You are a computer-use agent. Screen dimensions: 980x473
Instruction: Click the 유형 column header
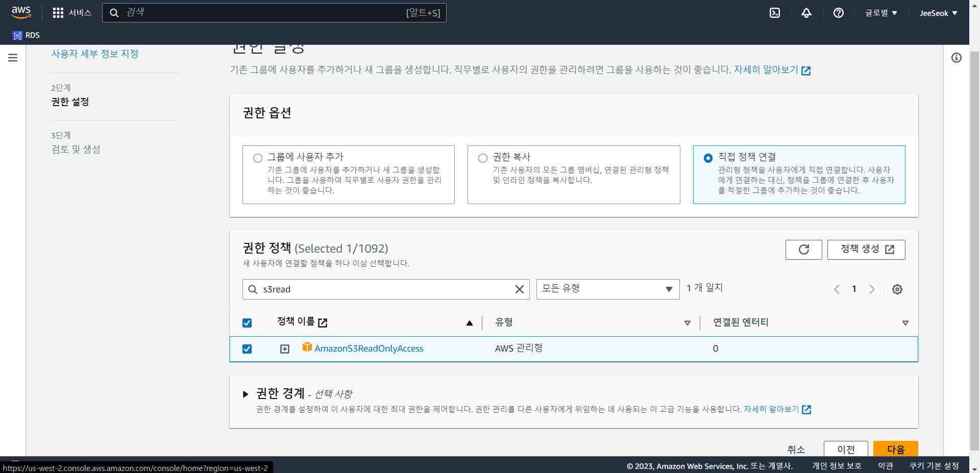[504, 322]
